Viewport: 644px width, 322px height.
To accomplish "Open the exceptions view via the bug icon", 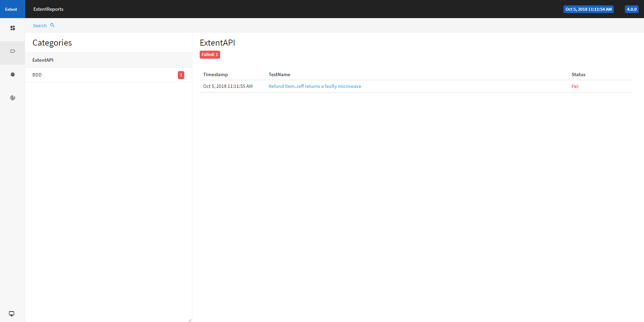I will (x=12, y=74).
